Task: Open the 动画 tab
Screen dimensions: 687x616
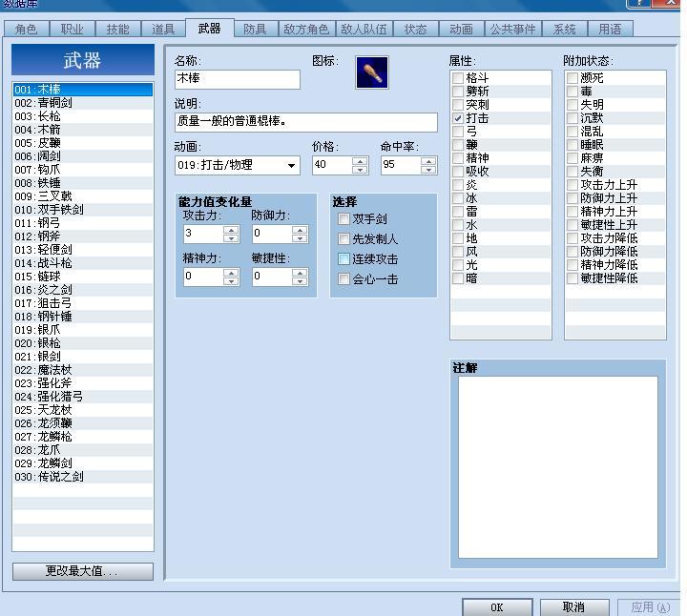Action: 461,30
